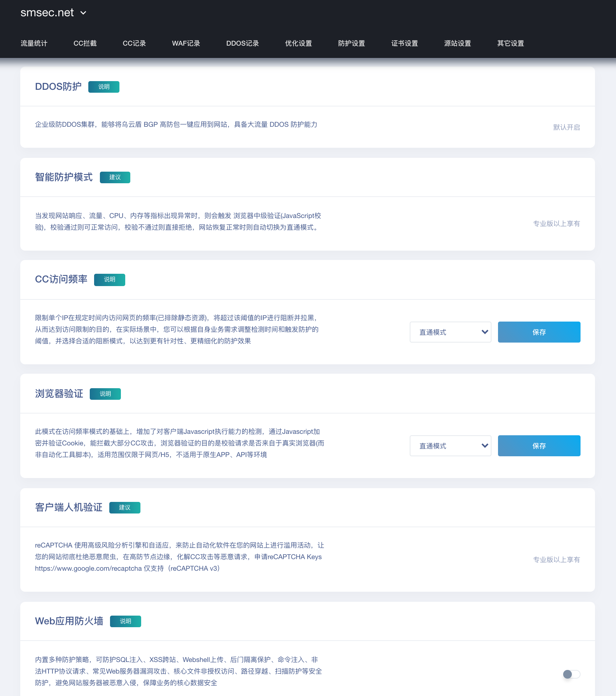Image resolution: width=616 pixels, height=696 pixels.
Task: Click the 说明 badge beside 浏览器验证
Action: (x=105, y=394)
